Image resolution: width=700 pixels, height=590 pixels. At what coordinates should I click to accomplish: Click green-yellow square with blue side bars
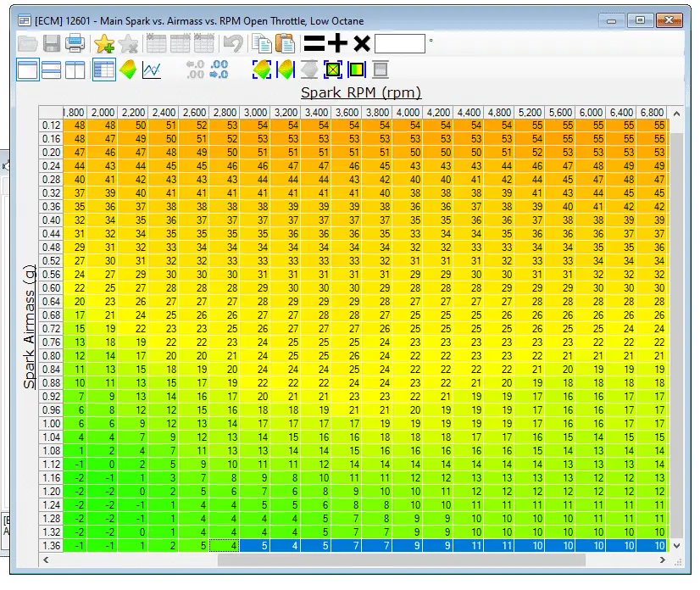(356, 70)
